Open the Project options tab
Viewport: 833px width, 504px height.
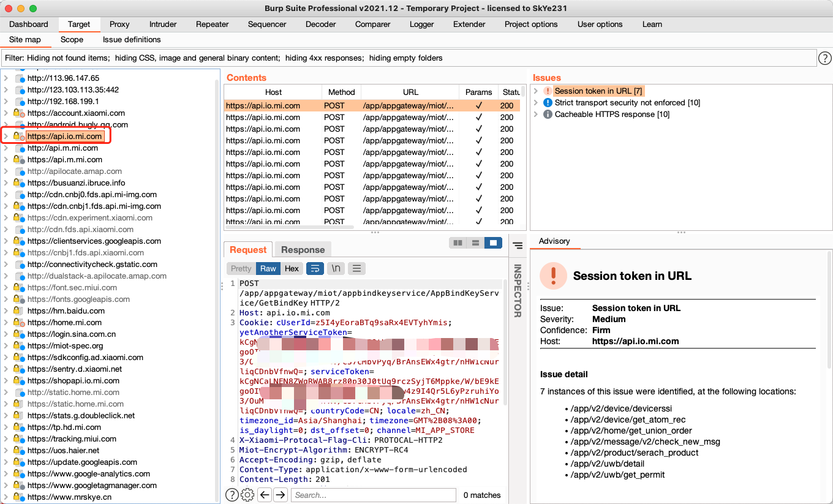pyautogui.click(x=531, y=24)
